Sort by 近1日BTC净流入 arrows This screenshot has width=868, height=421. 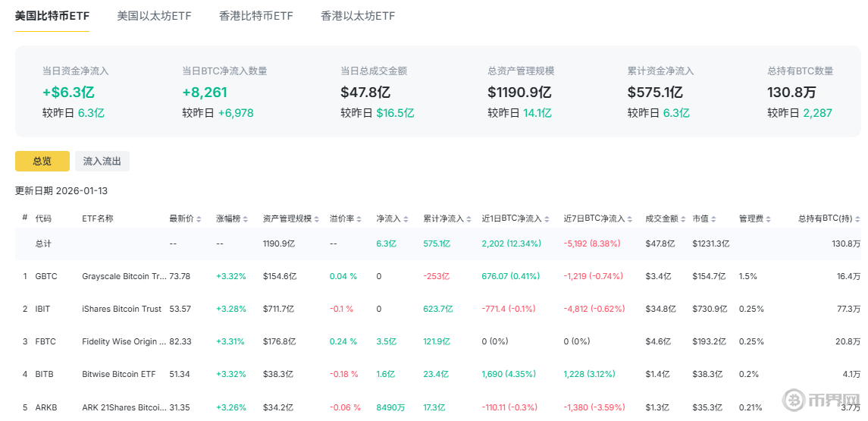[548, 219]
